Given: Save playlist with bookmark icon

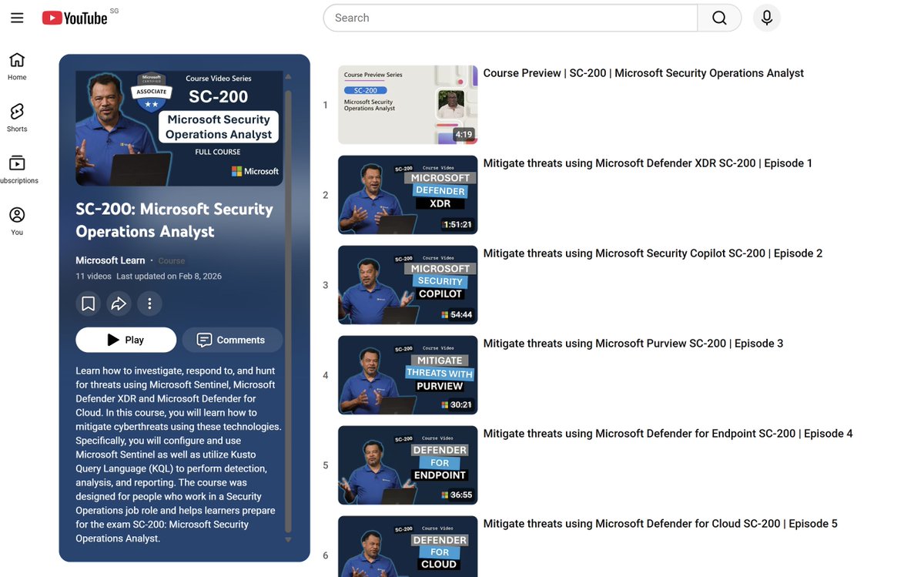Looking at the screenshot, I should pos(89,304).
